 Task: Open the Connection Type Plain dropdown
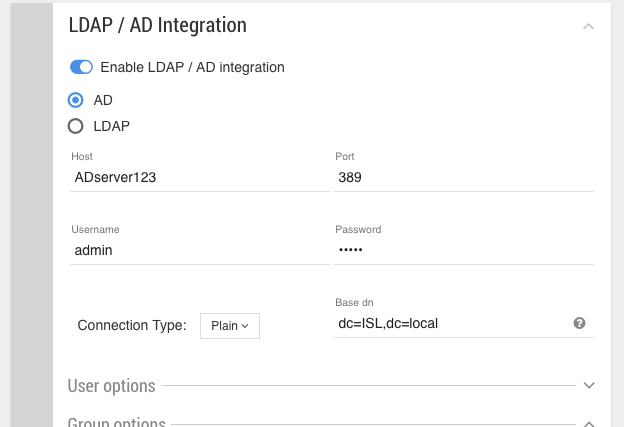(230, 325)
